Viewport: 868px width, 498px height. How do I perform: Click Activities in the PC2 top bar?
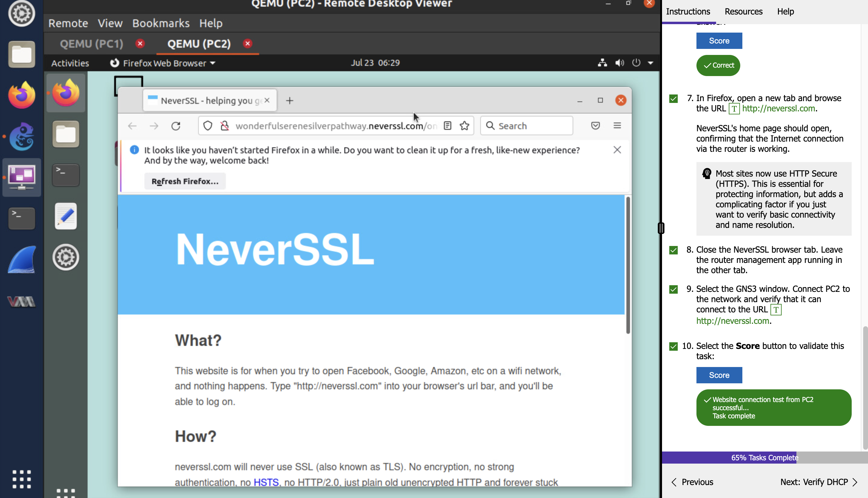pos(70,63)
